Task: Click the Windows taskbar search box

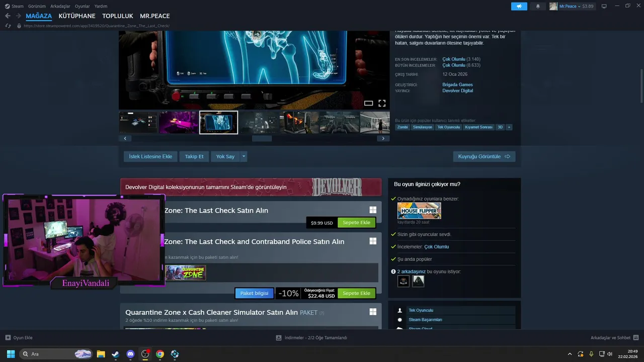Action: pyautogui.click(x=56, y=354)
